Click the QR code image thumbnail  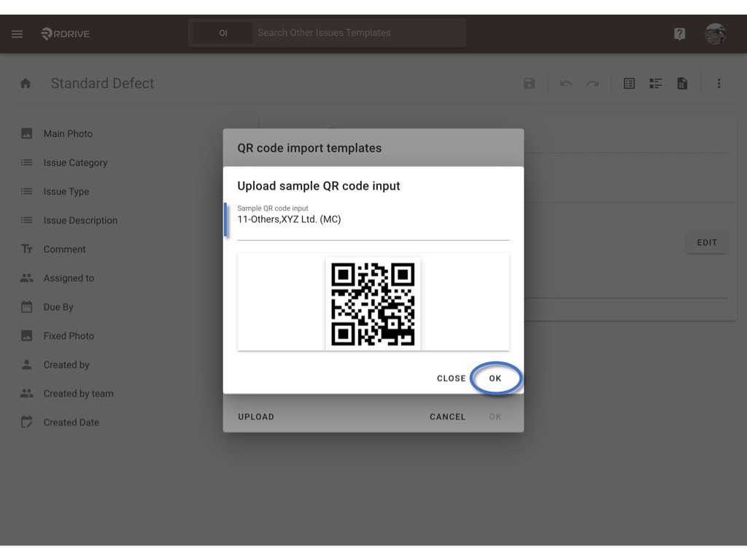373,304
